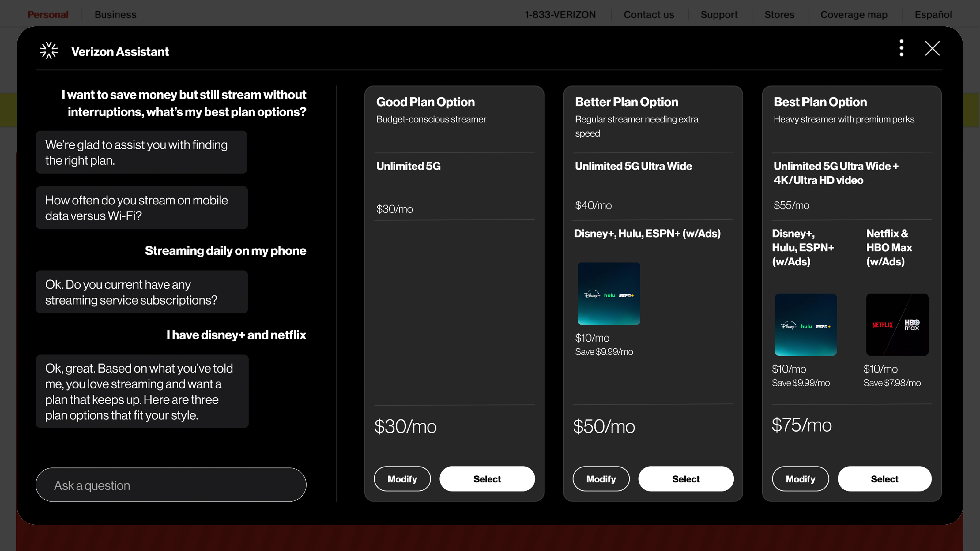Modify the Best Plan Option
The height and width of the screenshot is (551, 980).
tap(800, 479)
